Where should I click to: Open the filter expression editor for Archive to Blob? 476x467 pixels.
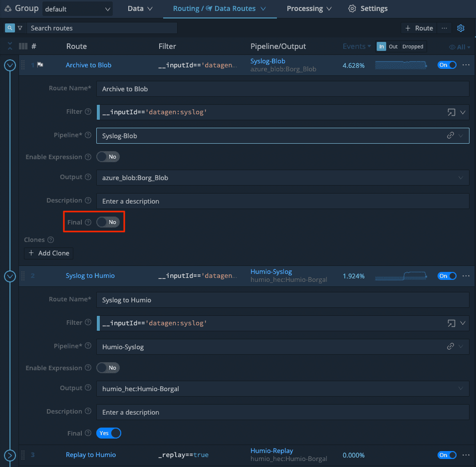tap(451, 113)
